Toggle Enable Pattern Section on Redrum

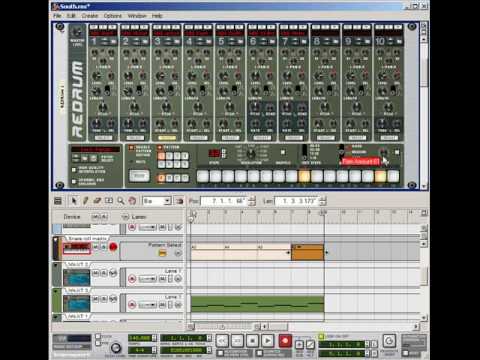tap(131, 147)
